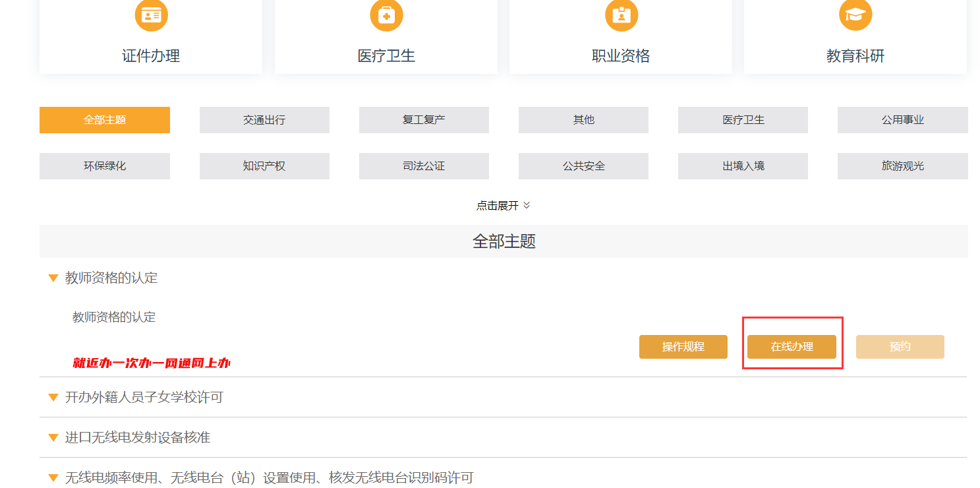Choose the 公用事业 theme filter
Screen dimensions: 980x488
pos(902,120)
